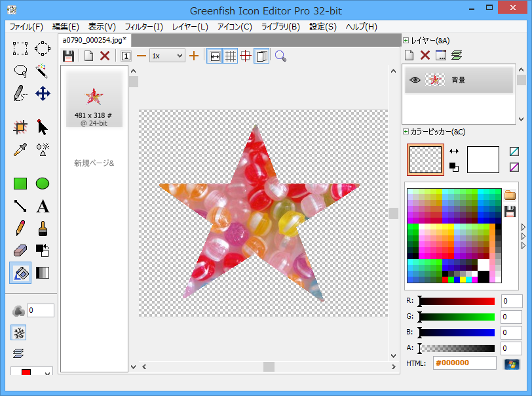Open the 1x zoom level dropdown
Screen dimensions: 532x396
(167, 56)
